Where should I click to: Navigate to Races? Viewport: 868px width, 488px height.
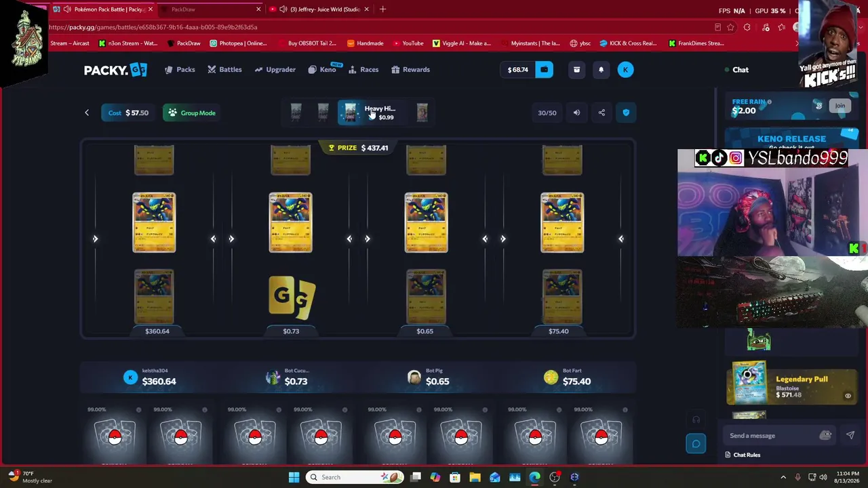363,69
